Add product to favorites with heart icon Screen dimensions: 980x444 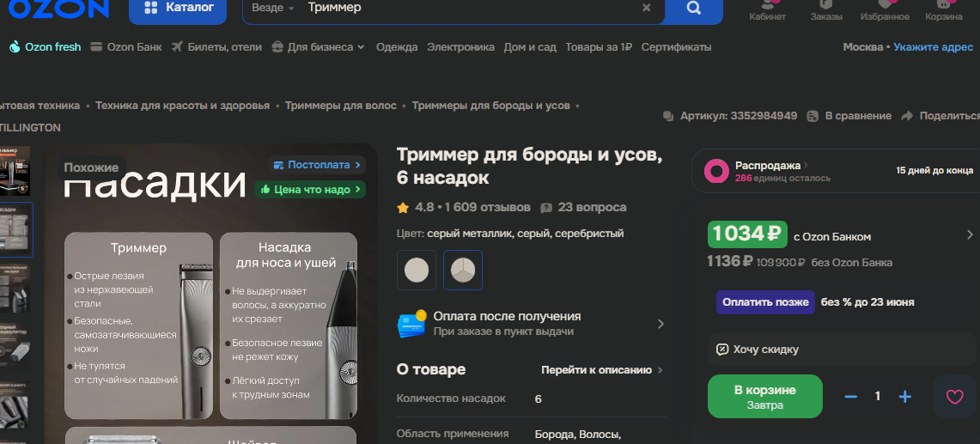click(954, 396)
